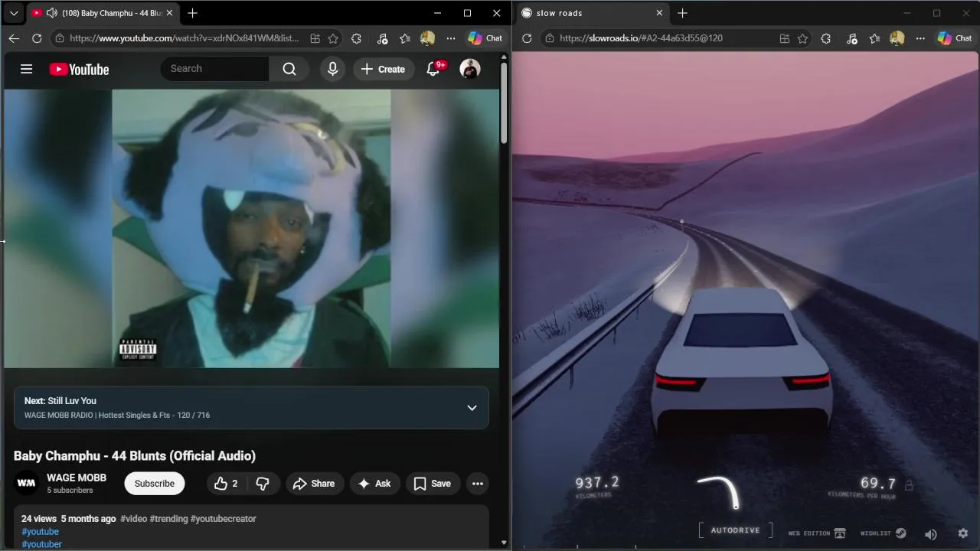Open the YouTube hamburger guide menu
The height and width of the screenshot is (551, 980).
point(26,69)
